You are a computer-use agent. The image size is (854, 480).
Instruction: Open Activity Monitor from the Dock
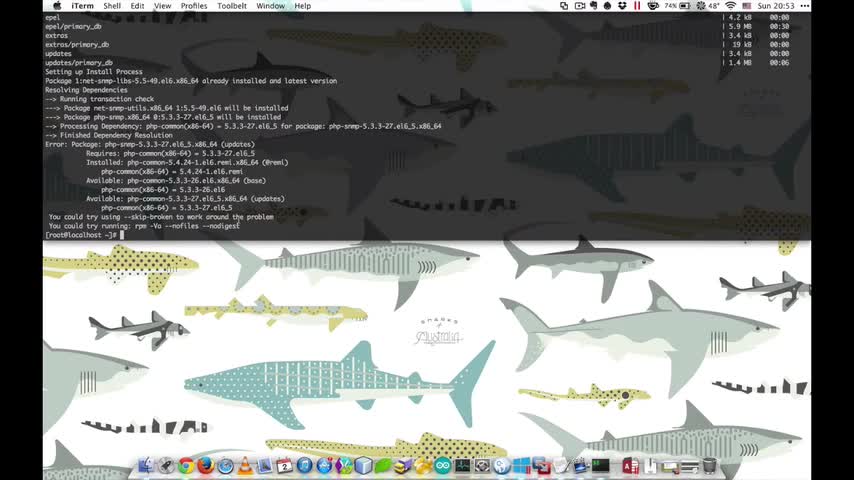pyautogui.click(x=462, y=466)
